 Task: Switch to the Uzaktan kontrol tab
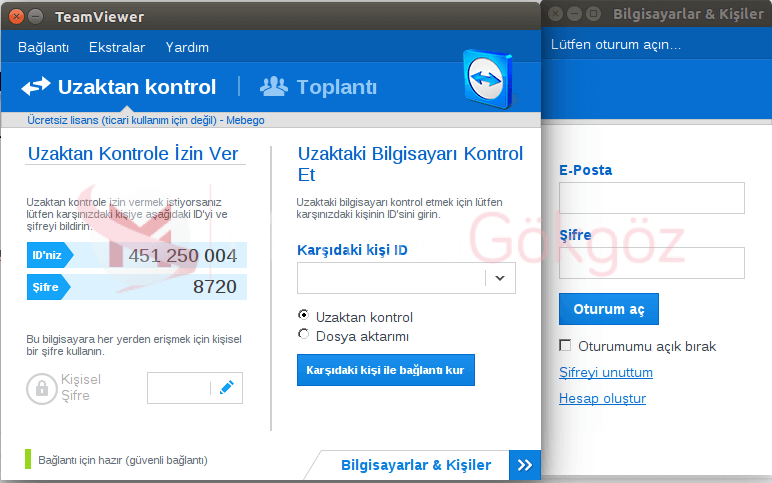119,87
